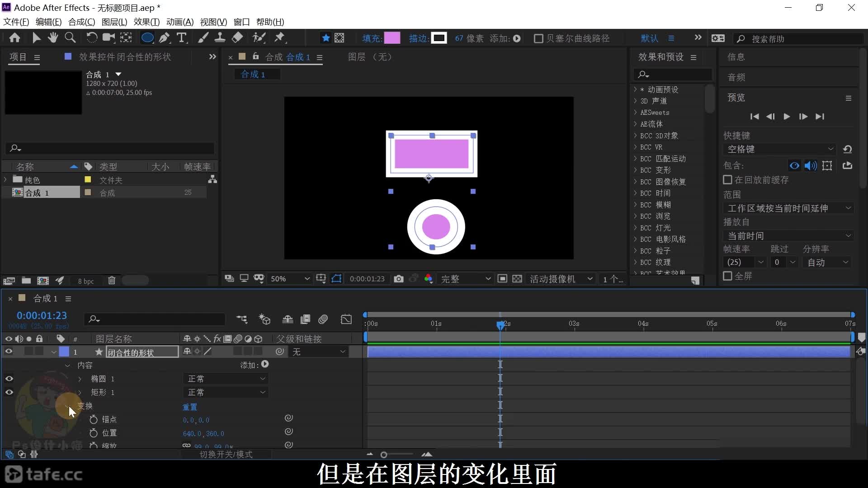Select the Puppet Pin tool
The width and height of the screenshot is (868, 488).
point(280,38)
